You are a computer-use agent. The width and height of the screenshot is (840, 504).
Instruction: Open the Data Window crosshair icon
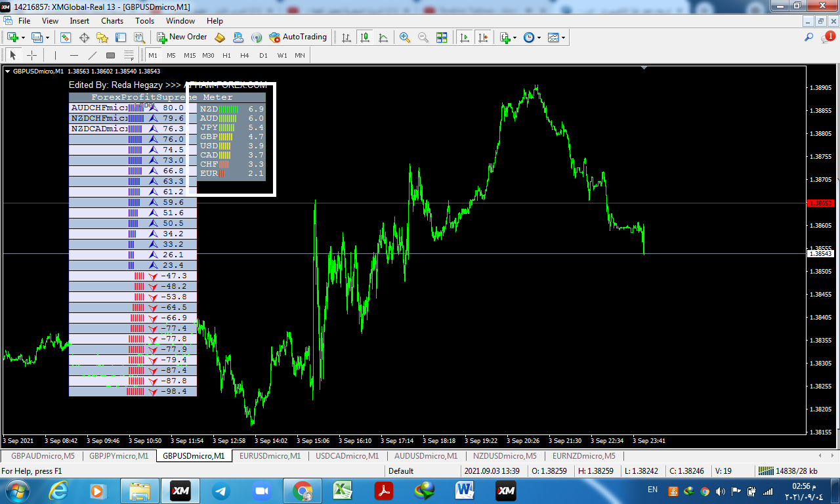coord(84,37)
